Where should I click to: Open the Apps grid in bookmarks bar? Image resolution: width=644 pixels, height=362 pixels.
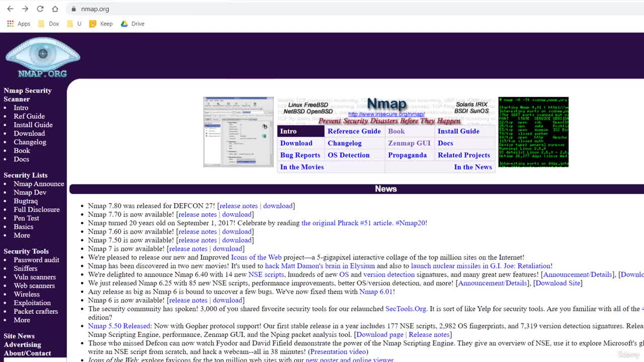tap(19, 24)
